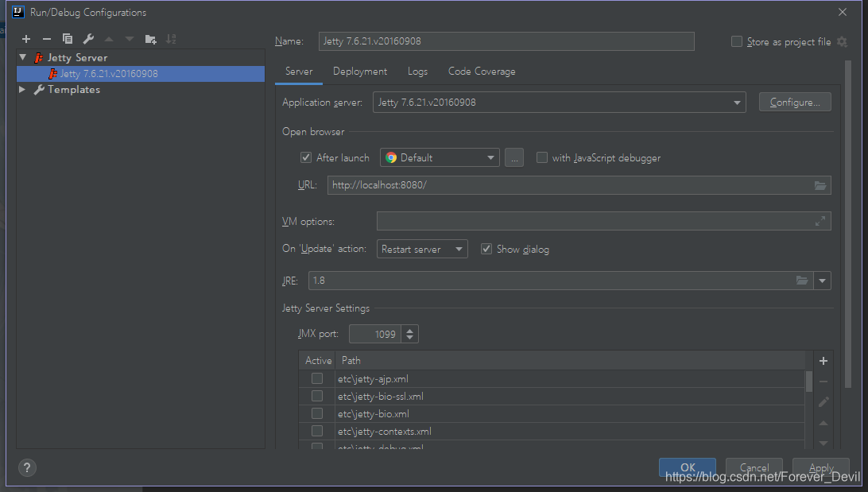Move path down arrow beside table

pos(823,443)
